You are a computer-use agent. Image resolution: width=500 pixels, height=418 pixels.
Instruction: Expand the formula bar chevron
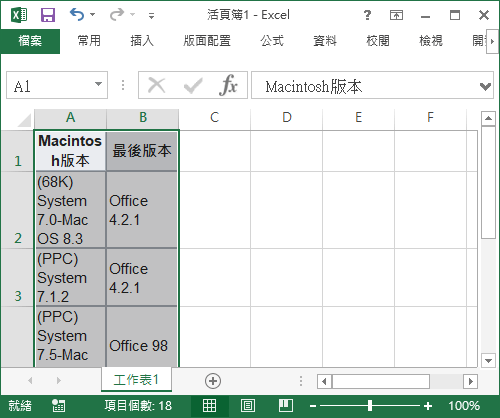485,86
